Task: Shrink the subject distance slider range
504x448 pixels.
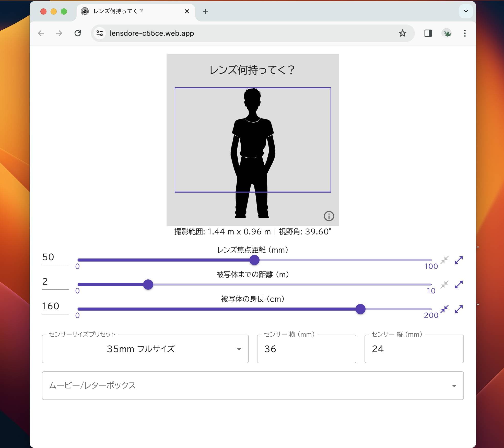Action: pyautogui.click(x=444, y=285)
